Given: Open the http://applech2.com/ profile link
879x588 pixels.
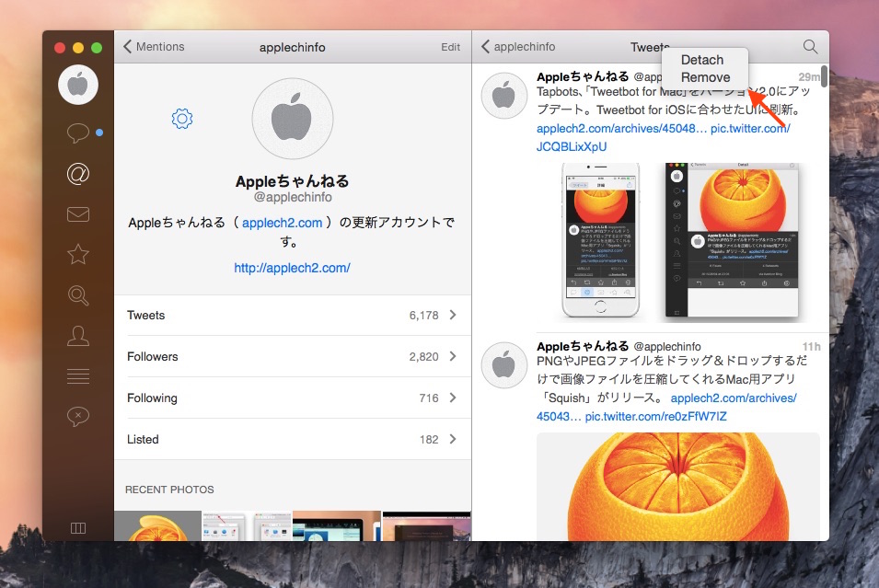Looking at the screenshot, I should coord(292,268).
